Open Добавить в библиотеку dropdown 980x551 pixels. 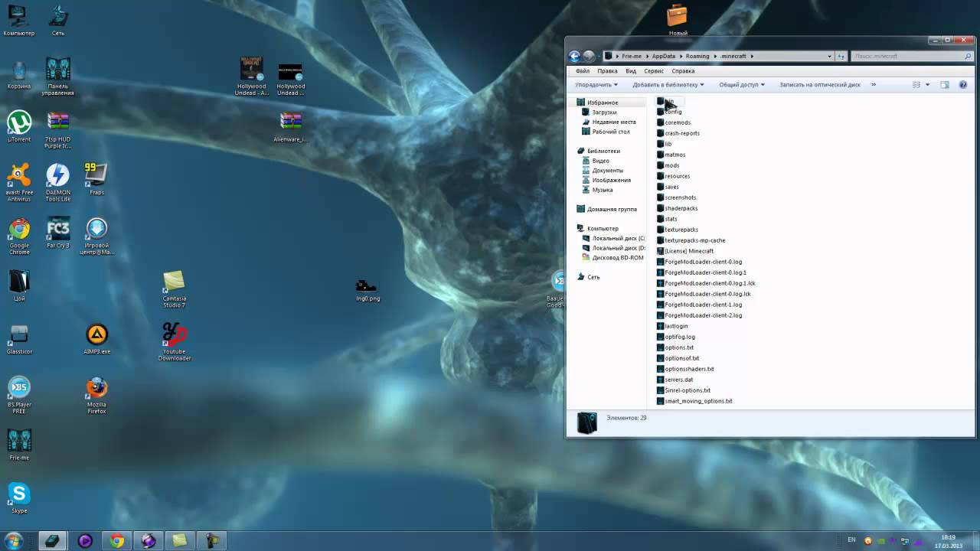coord(668,85)
